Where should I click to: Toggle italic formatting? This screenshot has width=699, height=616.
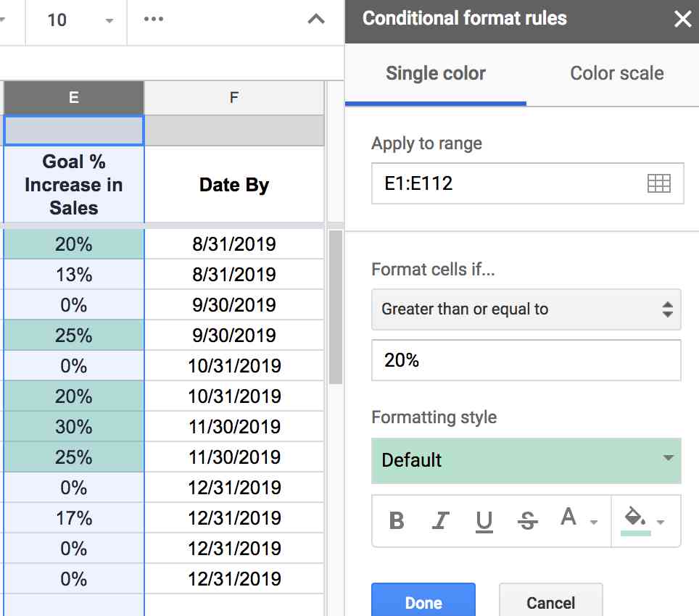(439, 521)
